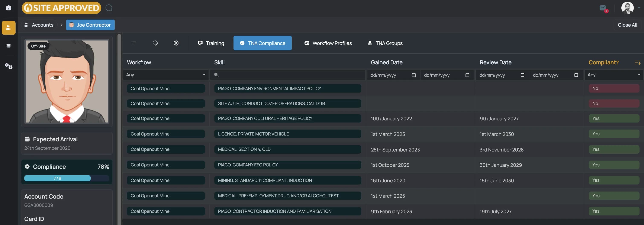Click the No badge for Environmental Impact Policy
This screenshot has height=225, width=644.
(614, 88)
